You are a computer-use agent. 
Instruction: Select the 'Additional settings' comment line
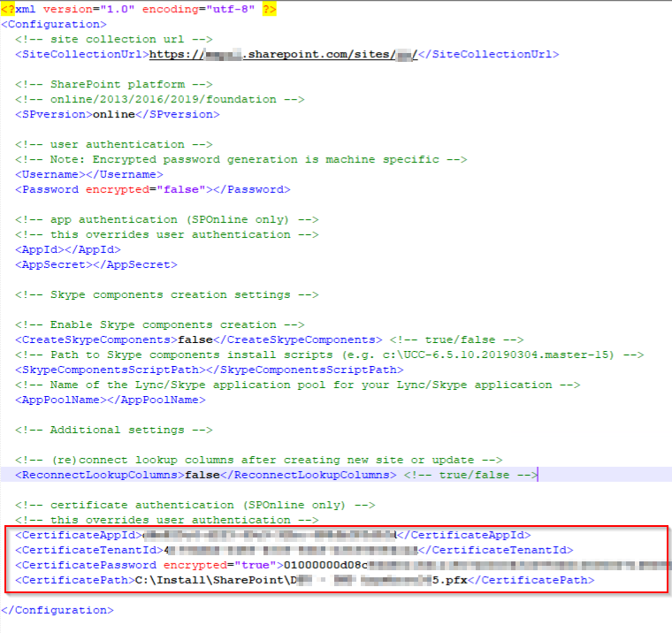click(x=113, y=430)
